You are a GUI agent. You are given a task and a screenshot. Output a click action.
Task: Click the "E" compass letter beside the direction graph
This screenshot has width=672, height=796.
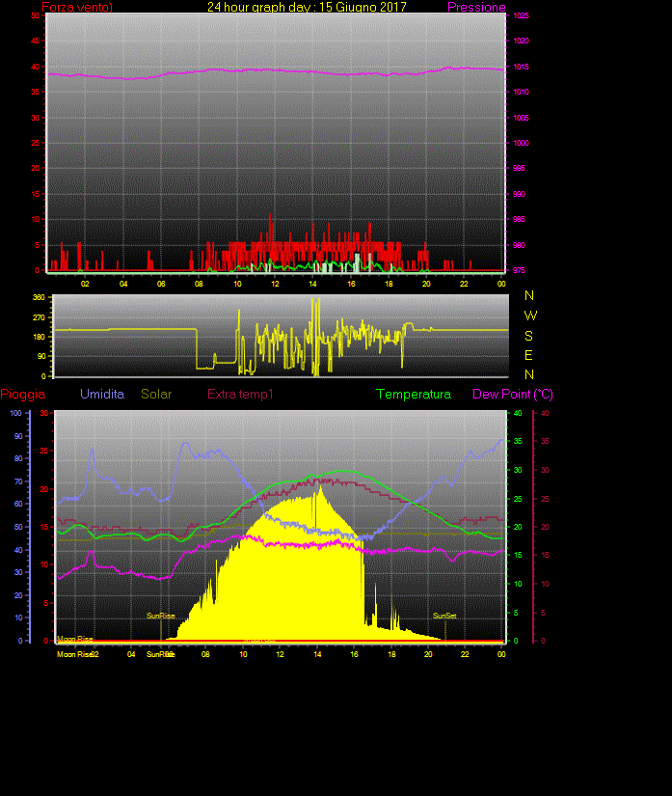[x=529, y=355]
